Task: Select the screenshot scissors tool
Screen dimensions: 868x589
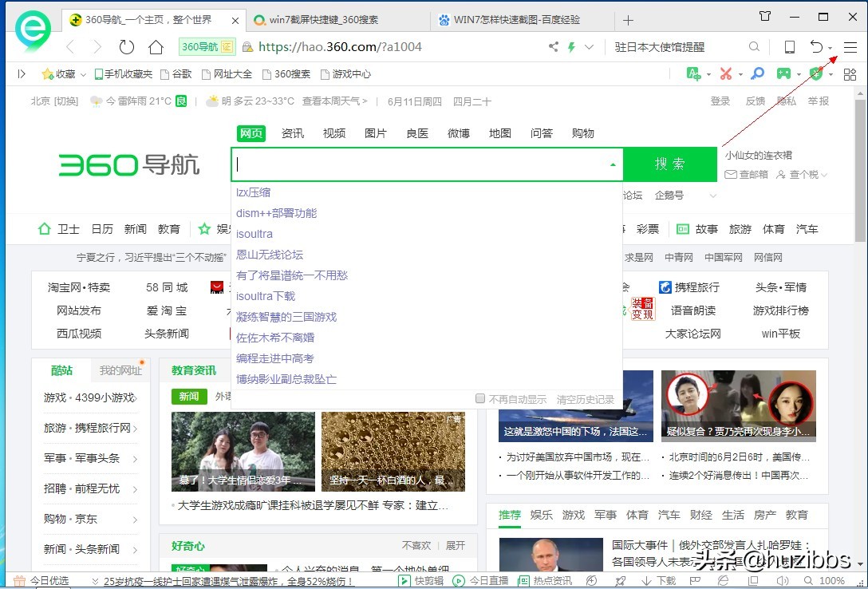Action: [x=724, y=73]
